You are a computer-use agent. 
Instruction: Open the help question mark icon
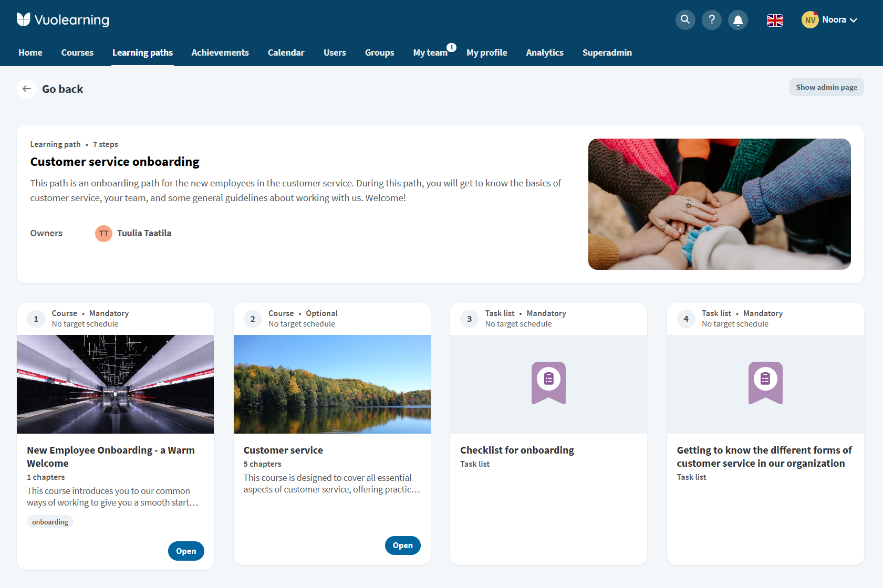tap(711, 20)
